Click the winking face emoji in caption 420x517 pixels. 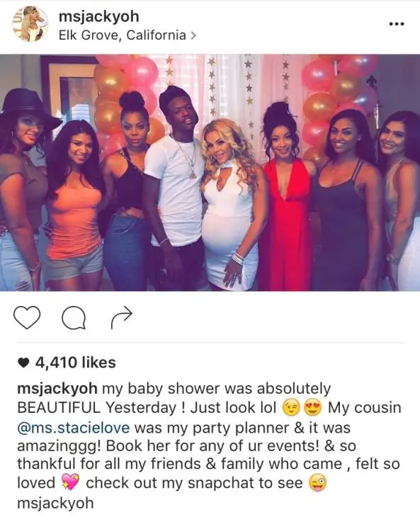290,408
